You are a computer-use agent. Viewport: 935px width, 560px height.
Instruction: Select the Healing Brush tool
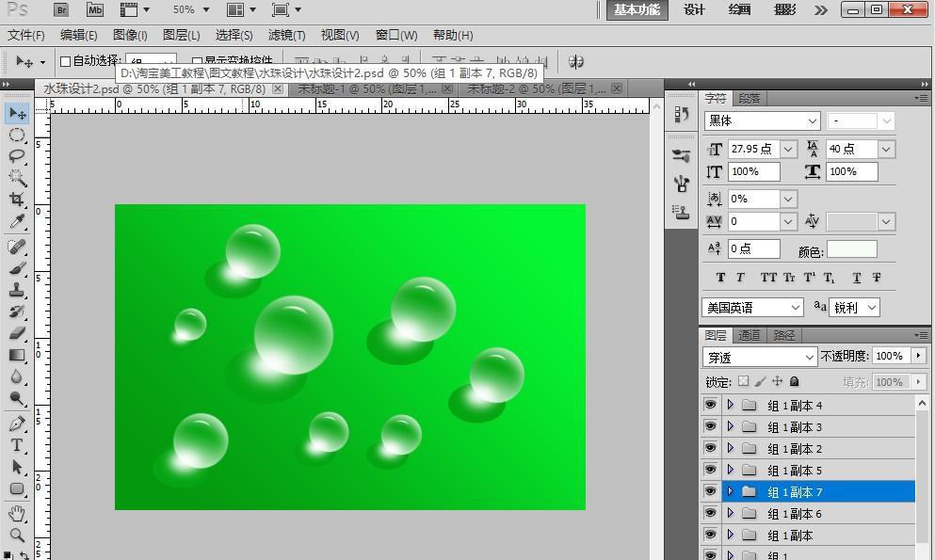tap(17, 246)
